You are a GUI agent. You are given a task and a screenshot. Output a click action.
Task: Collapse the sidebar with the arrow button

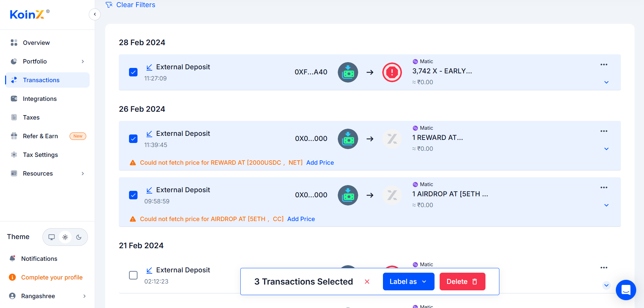click(x=95, y=14)
